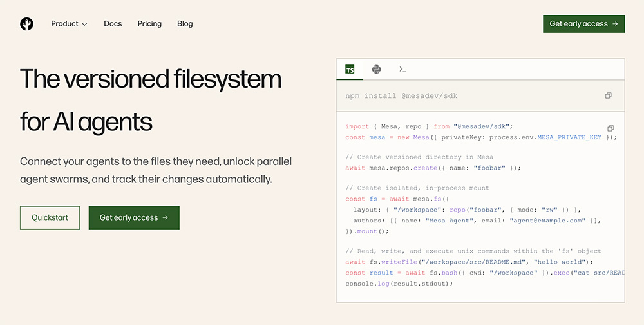Click the "The versioned filesystem" headline
Image resolution: width=644 pixels, height=325 pixels.
point(150,79)
